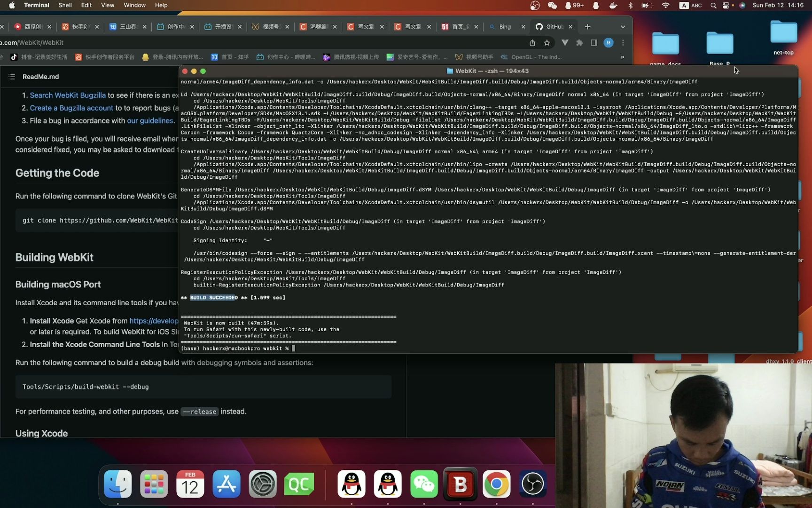Open Bluetooth status in the menu bar
This screenshot has height=508, width=812.
click(631, 5)
